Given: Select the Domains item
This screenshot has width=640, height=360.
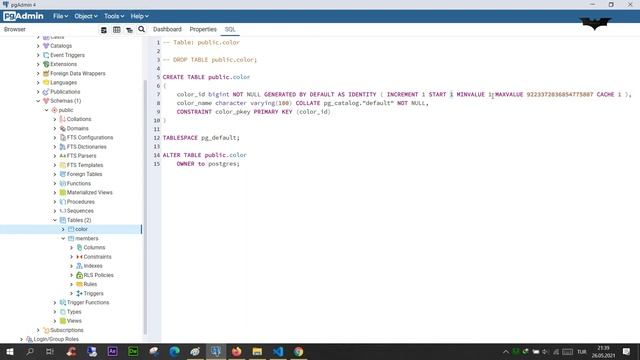Looking at the screenshot, I should coord(78,128).
